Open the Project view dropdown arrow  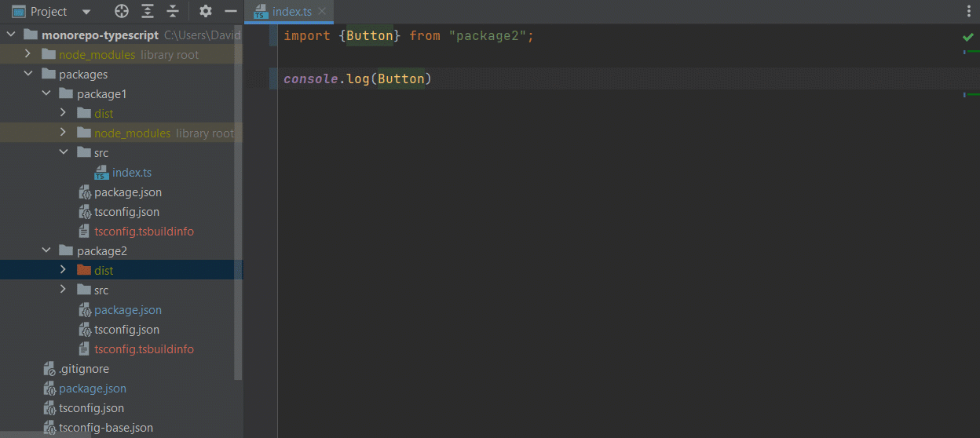click(x=86, y=12)
